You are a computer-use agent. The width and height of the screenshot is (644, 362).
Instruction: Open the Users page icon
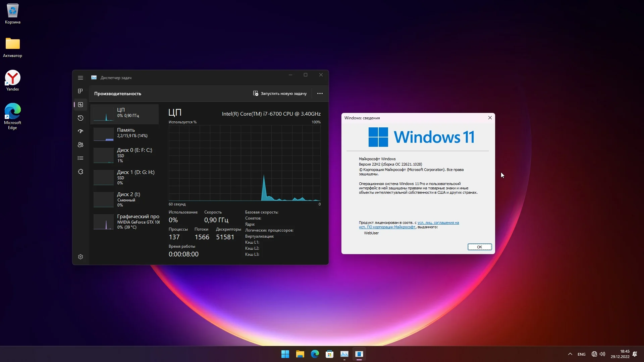click(80, 145)
